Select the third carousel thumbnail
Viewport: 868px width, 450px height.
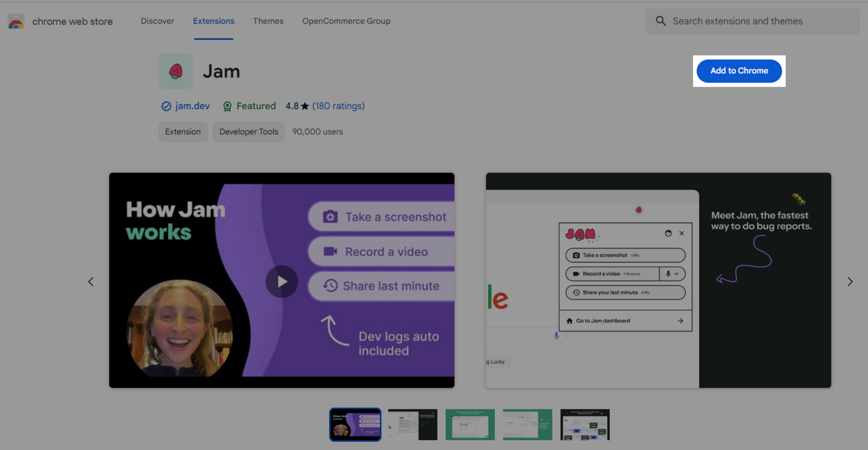(x=470, y=425)
